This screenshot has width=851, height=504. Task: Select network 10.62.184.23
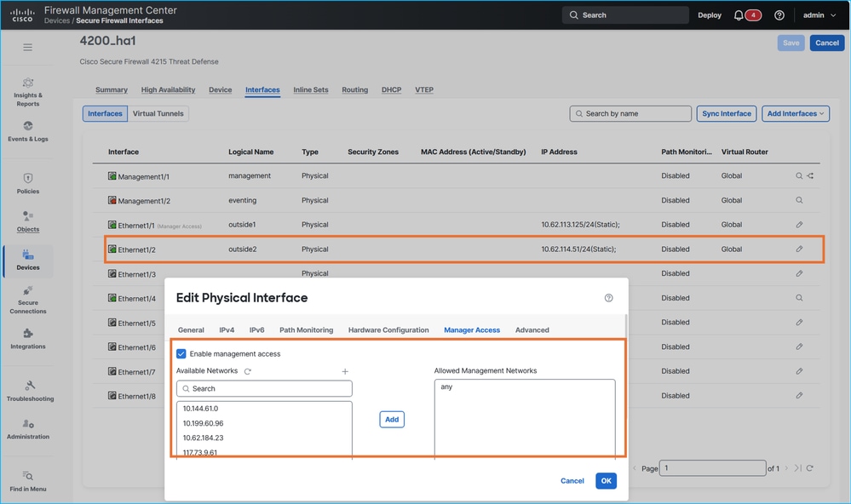(x=203, y=438)
